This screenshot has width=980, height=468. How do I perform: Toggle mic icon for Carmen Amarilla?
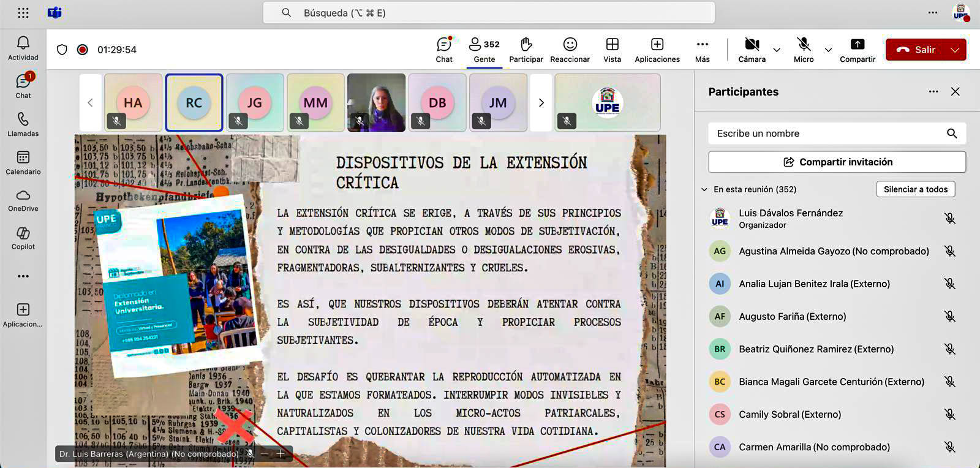(950, 447)
